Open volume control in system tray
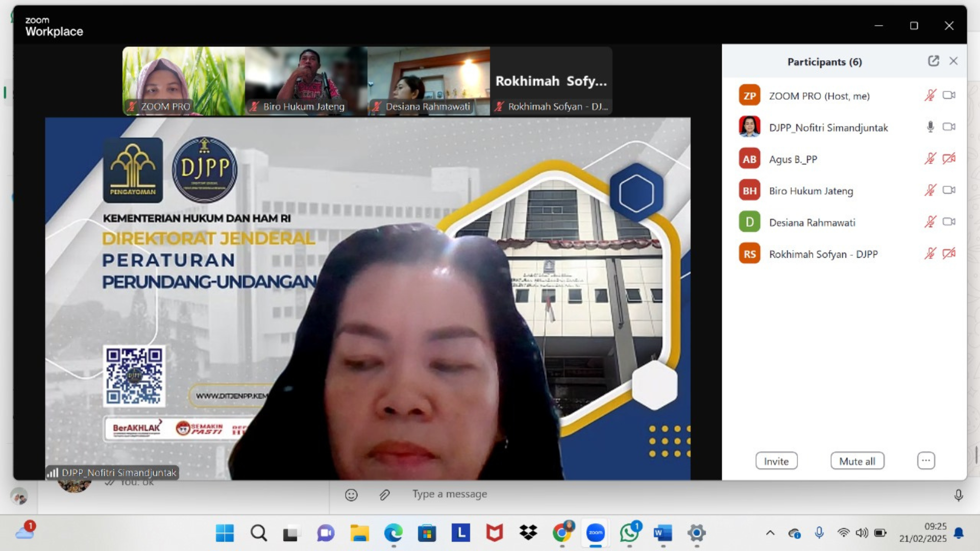Screen dimensions: 980x551 pyautogui.click(x=862, y=533)
